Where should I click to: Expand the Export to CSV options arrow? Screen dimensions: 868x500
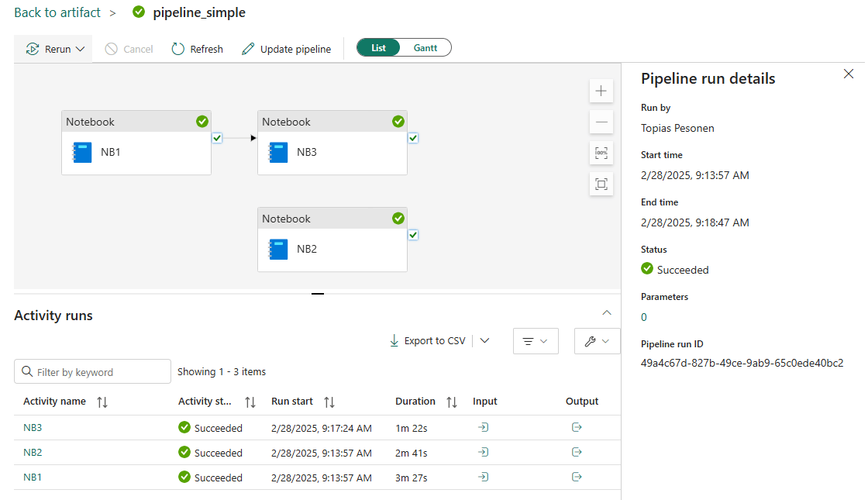coord(485,341)
